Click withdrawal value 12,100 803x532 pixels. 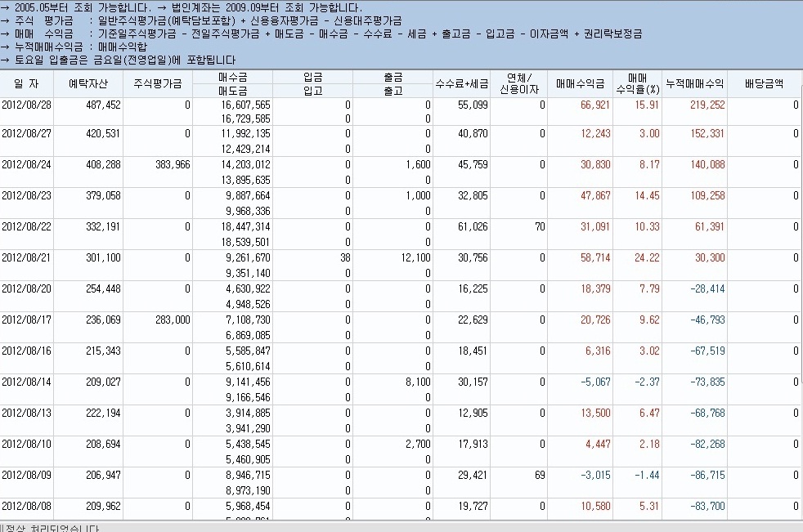click(x=416, y=257)
